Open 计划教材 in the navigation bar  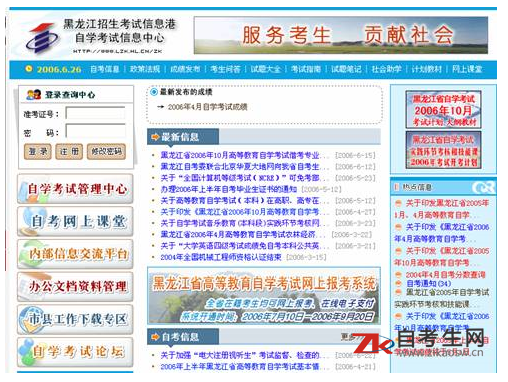coord(427,69)
